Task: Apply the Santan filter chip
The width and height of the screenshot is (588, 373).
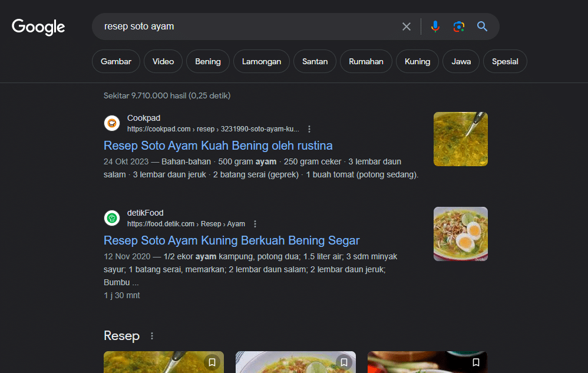Action: tap(315, 61)
